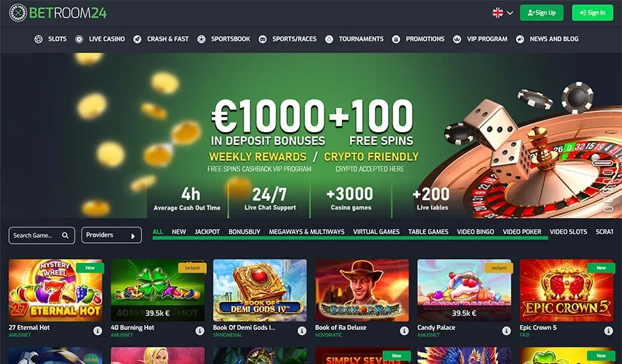Select the Megaways & Multiways tab
The width and height of the screenshot is (622, 364).
pos(306,232)
